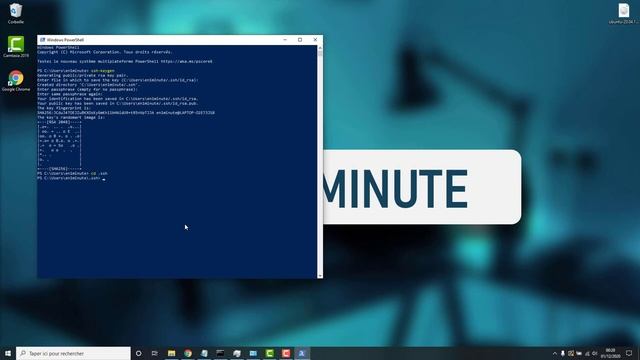Viewport: 640px width, 360px height.
Task: Click the microphone tray icon
Action: [x=562, y=353]
